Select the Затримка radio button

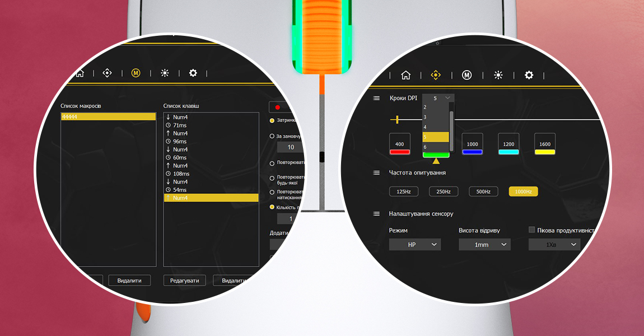click(x=272, y=120)
